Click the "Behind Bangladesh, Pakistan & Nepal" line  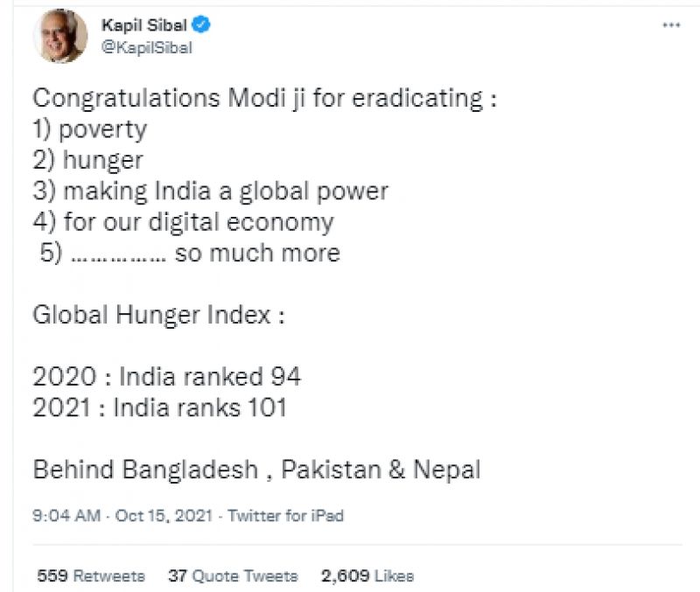[x=256, y=469]
